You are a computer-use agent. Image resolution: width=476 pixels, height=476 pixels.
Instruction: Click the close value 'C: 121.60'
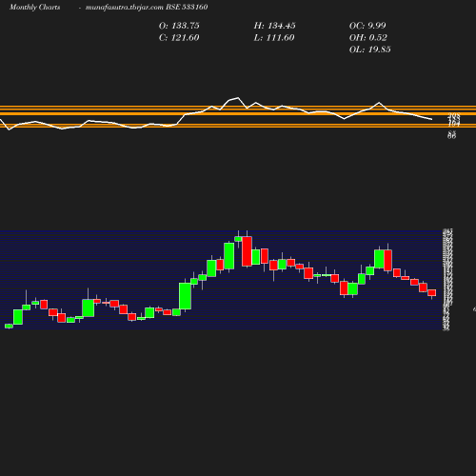pos(179,38)
